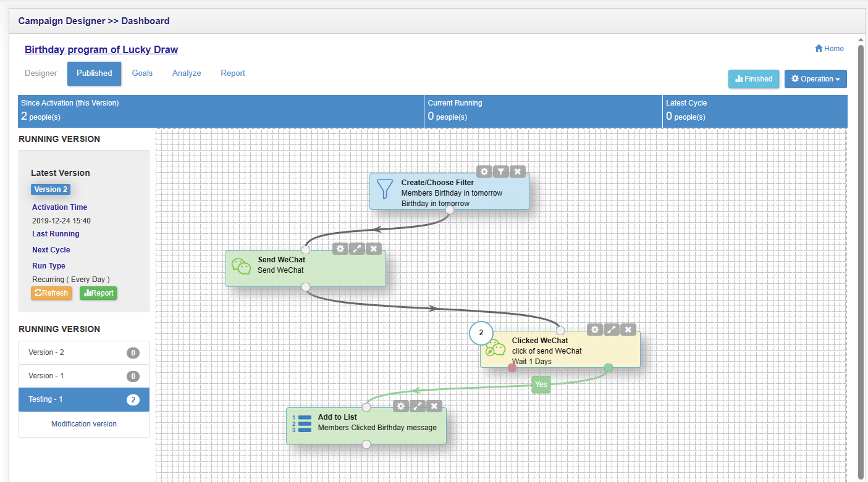This screenshot has height=482, width=868.
Task: Select Testing - 1 version row
Action: [84, 400]
